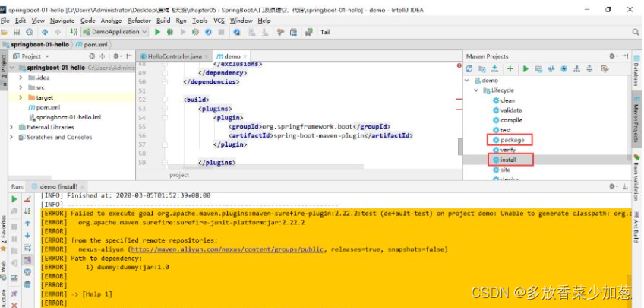
Task: Expand the target folder
Action: click(21, 97)
